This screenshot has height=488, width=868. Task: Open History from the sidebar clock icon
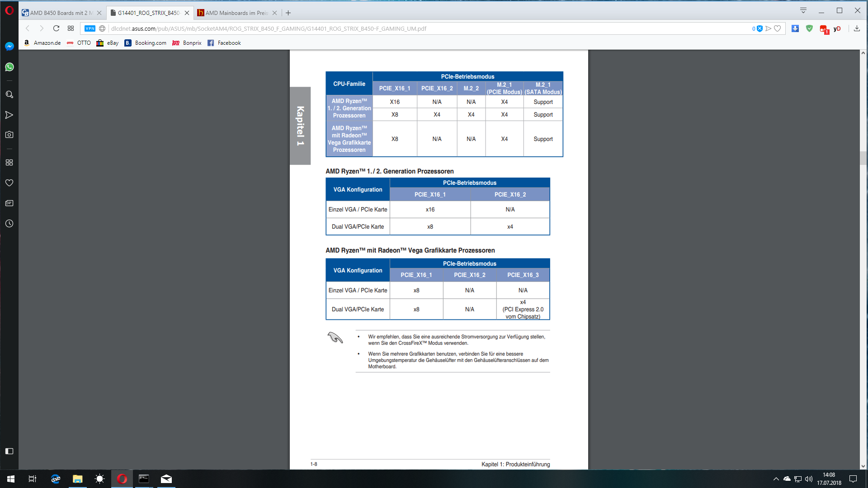(9, 224)
